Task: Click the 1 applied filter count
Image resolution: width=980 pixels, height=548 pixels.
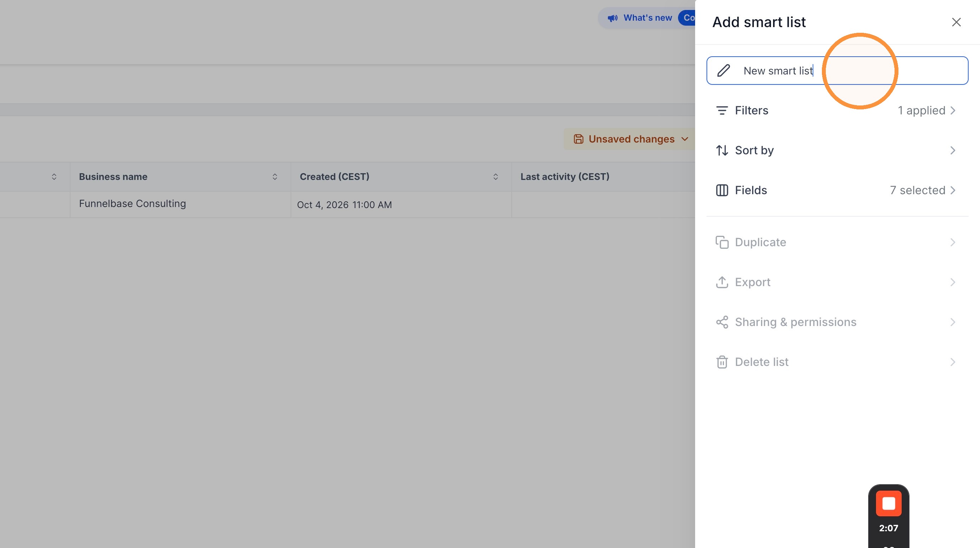Action: (x=921, y=110)
